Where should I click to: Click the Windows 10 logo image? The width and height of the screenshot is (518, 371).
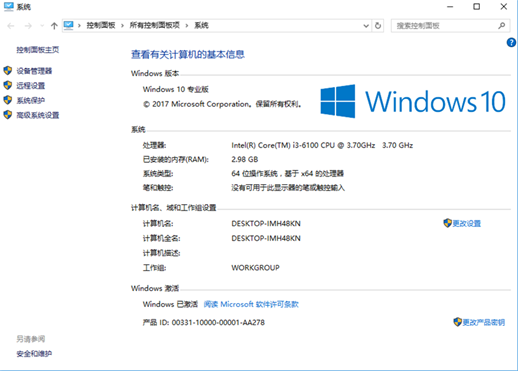tap(413, 101)
